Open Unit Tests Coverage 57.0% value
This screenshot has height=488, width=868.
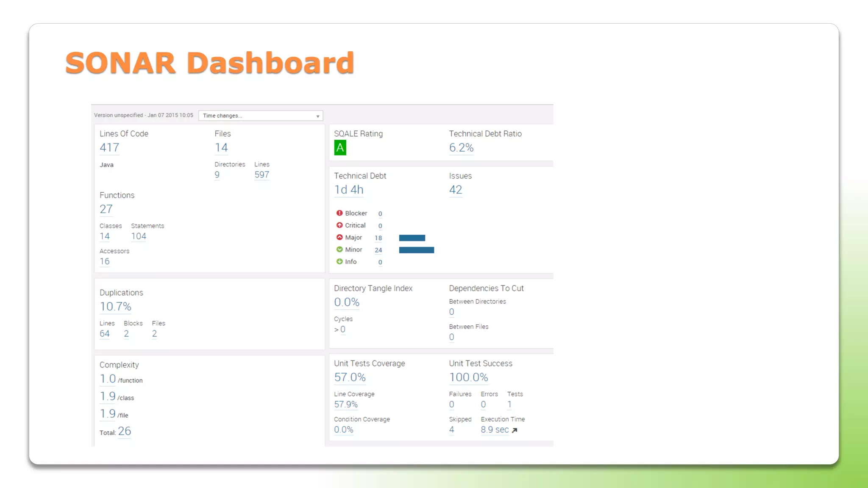click(x=350, y=377)
